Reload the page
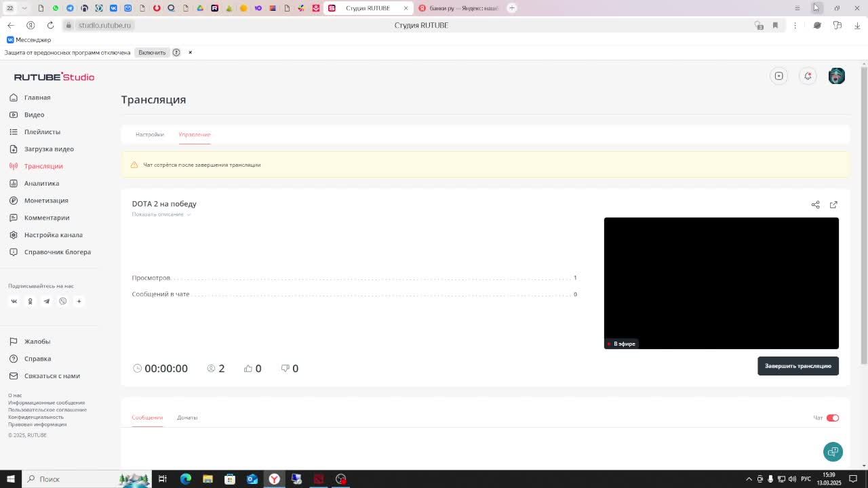This screenshot has width=868, height=488. (x=50, y=25)
